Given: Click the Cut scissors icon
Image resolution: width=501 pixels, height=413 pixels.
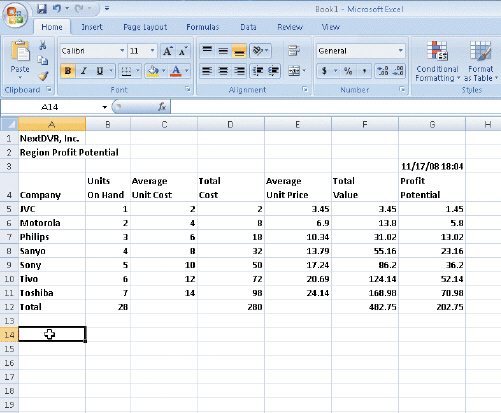Looking at the screenshot, I should 43,45.
